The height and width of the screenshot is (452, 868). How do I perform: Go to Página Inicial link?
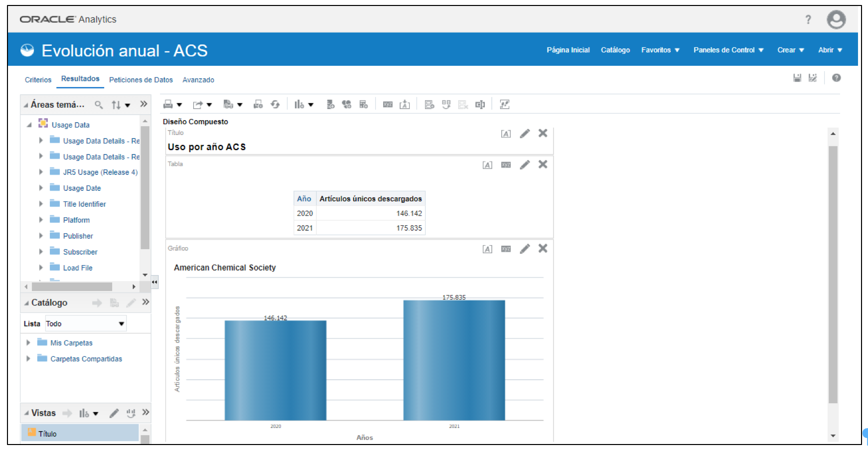pos(568,50)
